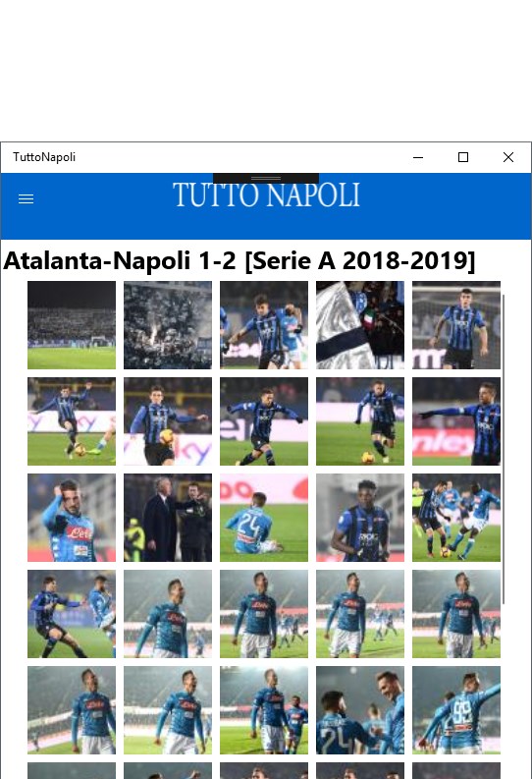Open the Napoli player holding his head photo
Screen dimensions: 532x779
pyautogui.click(x=72, y=518)
